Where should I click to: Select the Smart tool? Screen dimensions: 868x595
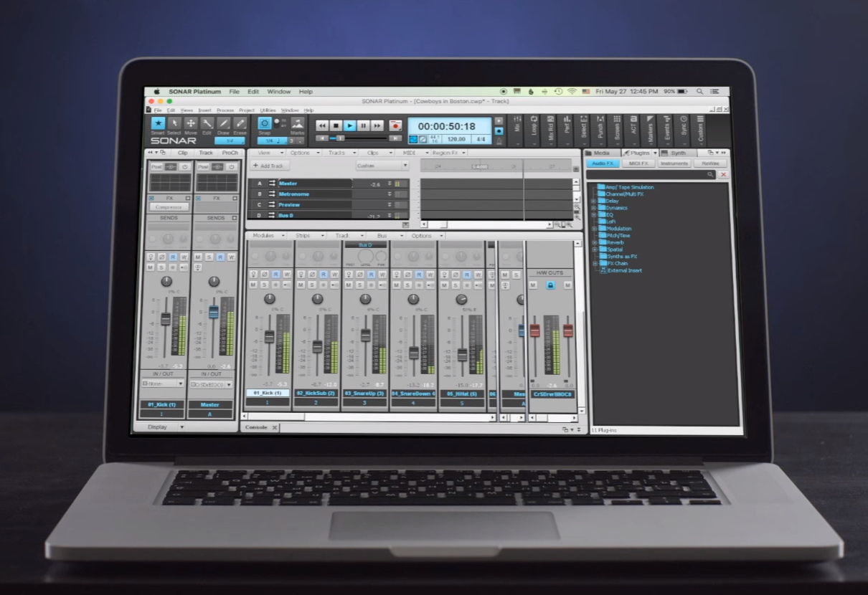coord(157,123)
